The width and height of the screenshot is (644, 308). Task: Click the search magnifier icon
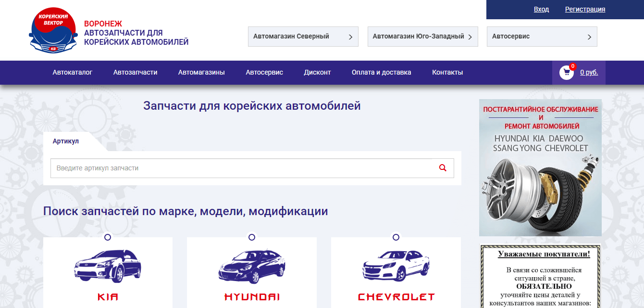click(442, 168)
